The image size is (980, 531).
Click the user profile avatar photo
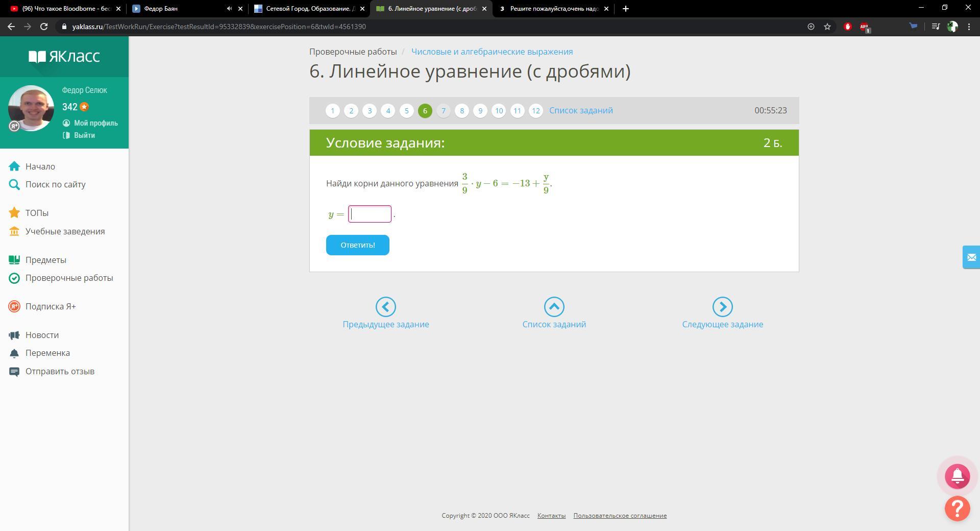pos(31,108)
